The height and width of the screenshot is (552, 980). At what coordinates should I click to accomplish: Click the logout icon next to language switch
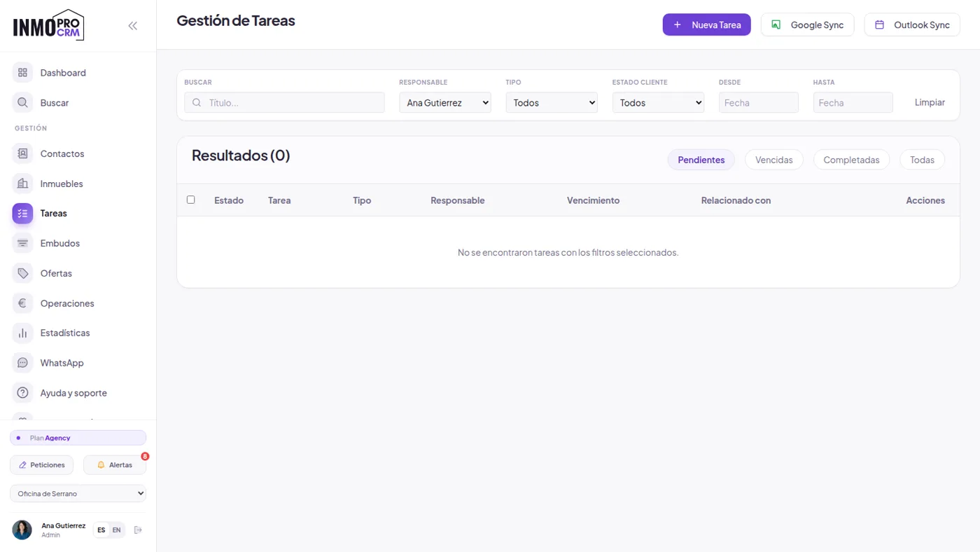click(138, 530)
